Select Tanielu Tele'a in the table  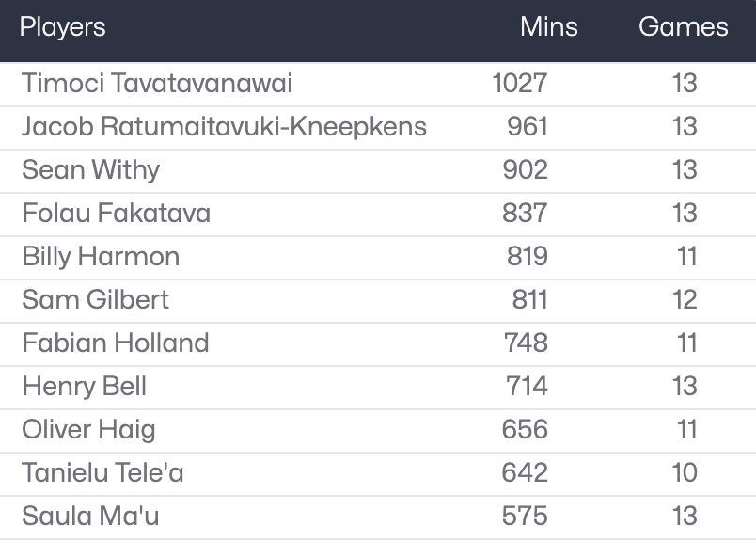[x=103, y=473]
